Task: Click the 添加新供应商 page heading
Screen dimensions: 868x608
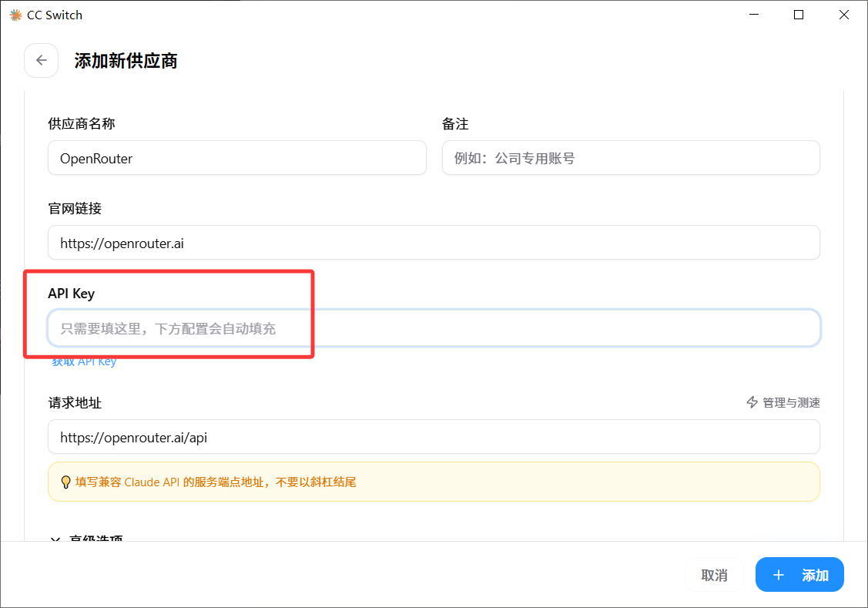Action: 126,61
